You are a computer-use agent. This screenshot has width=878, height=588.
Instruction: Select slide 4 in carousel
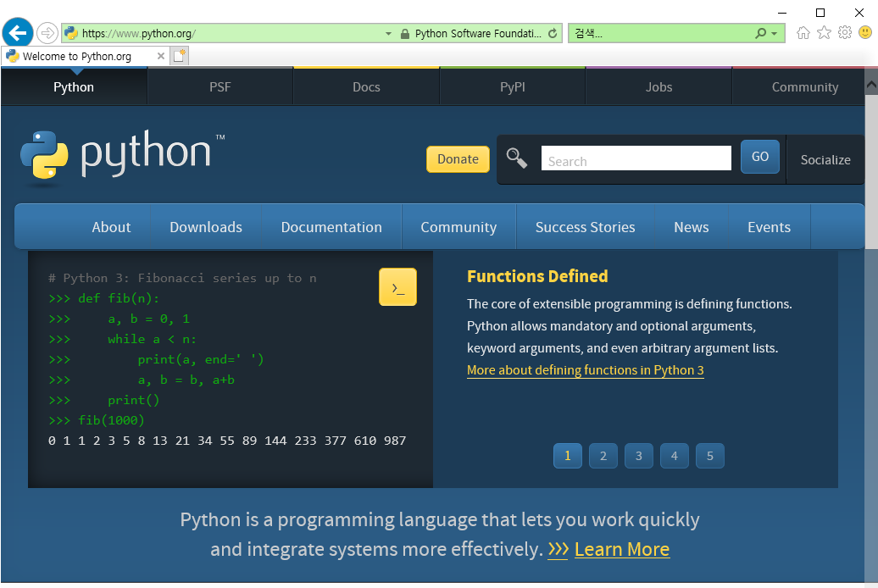675,456
